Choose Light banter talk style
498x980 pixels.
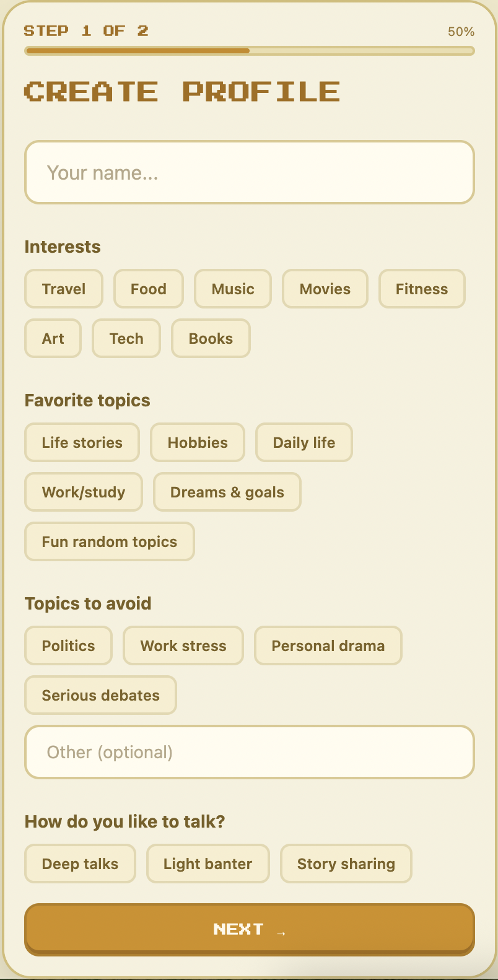click(208, 864)
